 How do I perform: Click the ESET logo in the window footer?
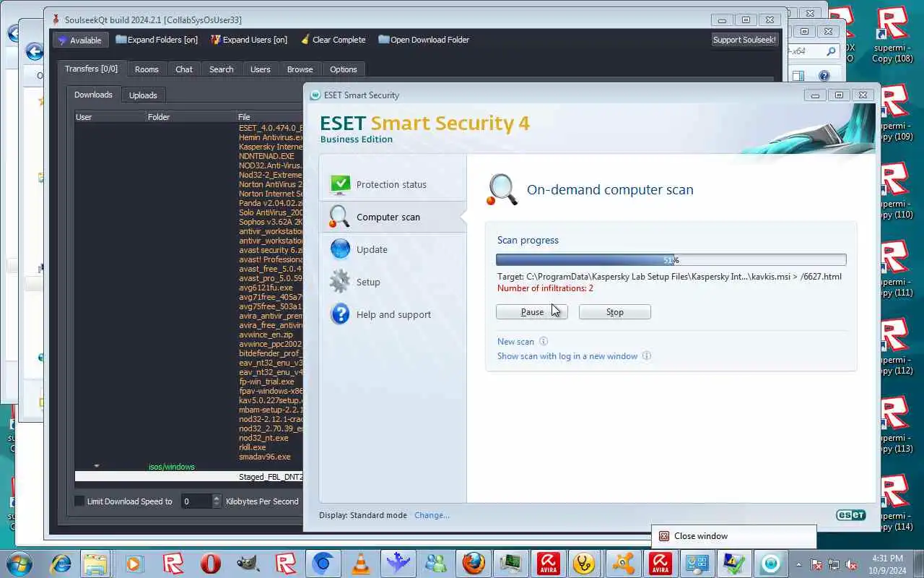point(850,515)
